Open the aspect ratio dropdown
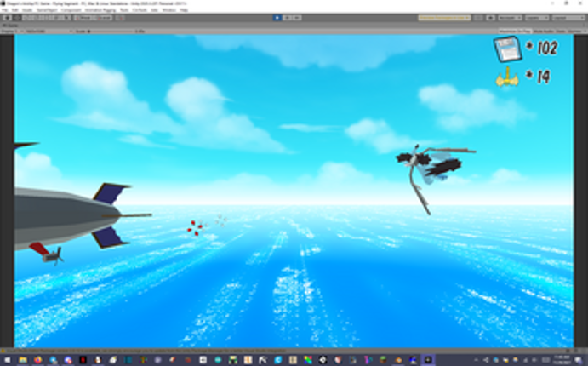Viewport: 588px width, 366px height. [49, 31]
